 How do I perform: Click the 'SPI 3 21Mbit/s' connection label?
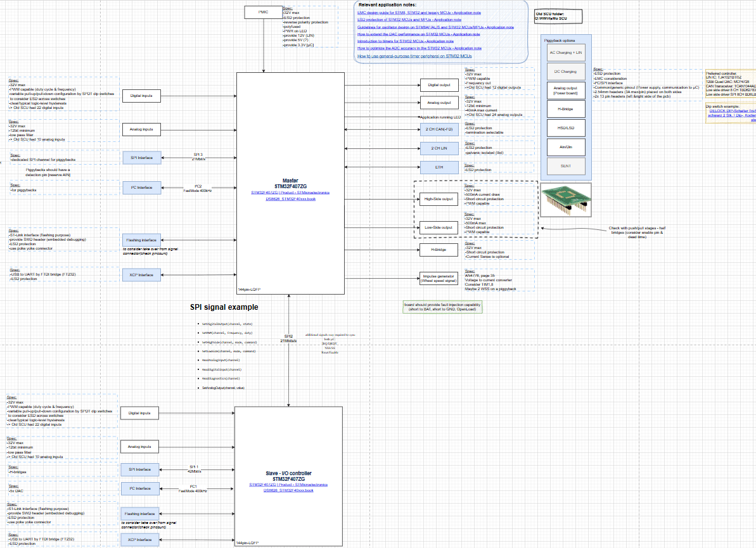(x=198, y=157)
